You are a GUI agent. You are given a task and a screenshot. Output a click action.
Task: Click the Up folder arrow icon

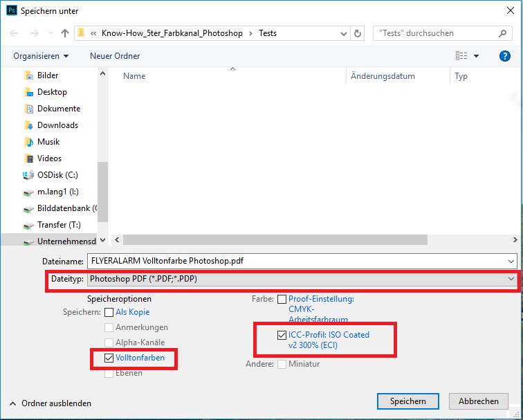[64, 33]
